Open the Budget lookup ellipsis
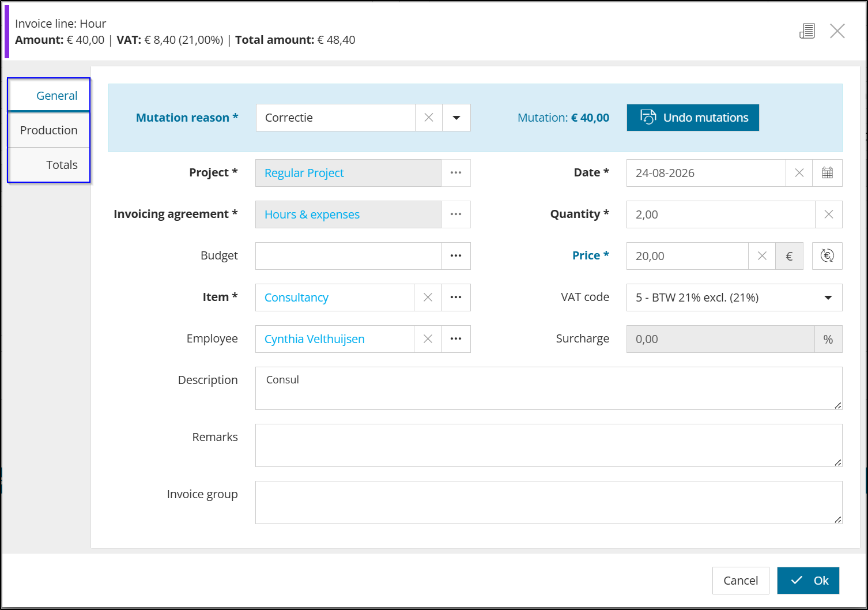The width and height of the screenshot is (868, 610). 456,256
